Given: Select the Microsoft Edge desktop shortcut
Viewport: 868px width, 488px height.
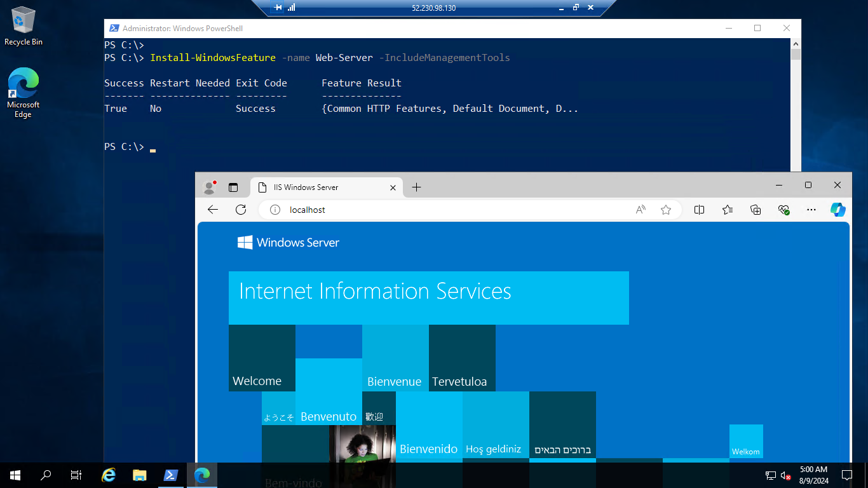Looking at the screenshot, I should pos(24,93).
